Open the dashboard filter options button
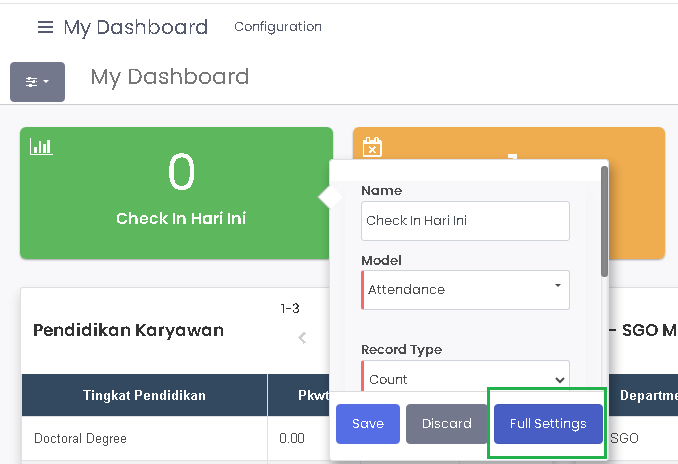 [37, 81]
